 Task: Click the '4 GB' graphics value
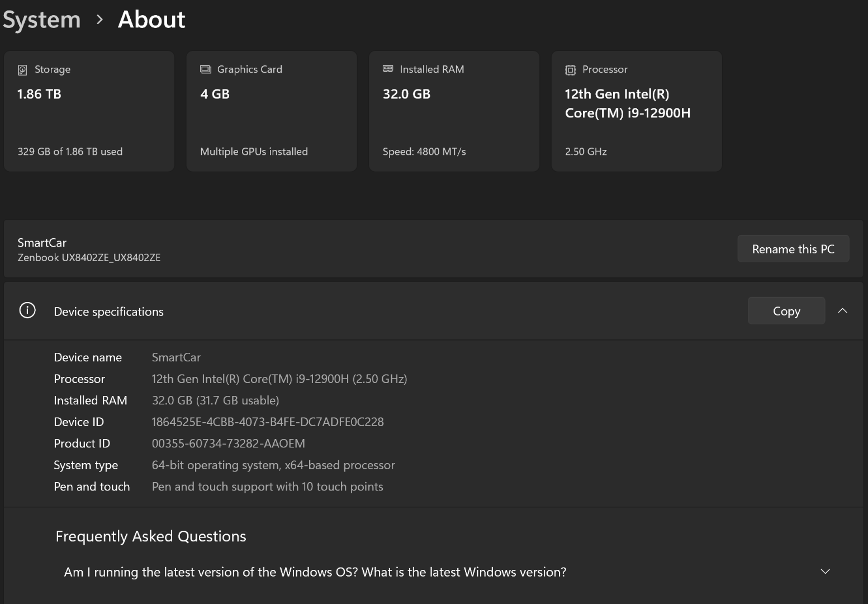point(215,94)
